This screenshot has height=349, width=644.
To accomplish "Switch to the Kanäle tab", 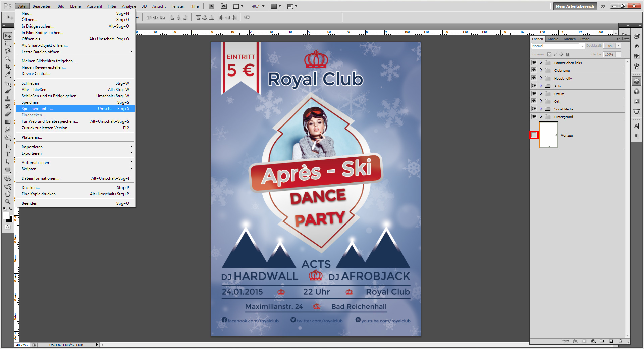I will (553, 39).
